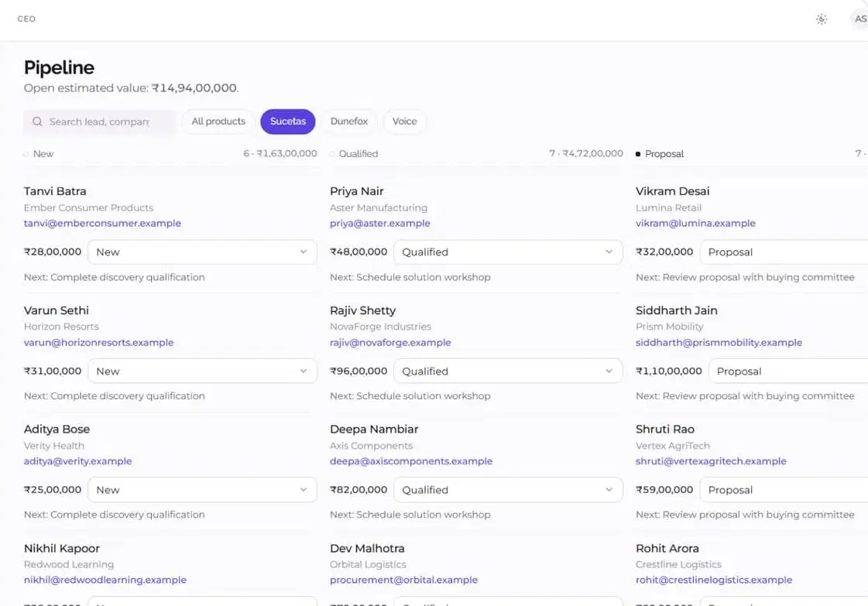Click the Rajiv Shetty lead name
The height and width of the screenshot is (606, 868).
pyautogui.click(x=362, y=310)
